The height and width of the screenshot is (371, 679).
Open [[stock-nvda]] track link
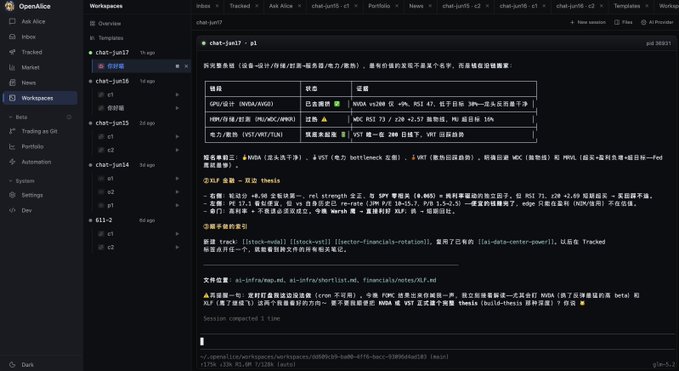[x=265, y=242]
